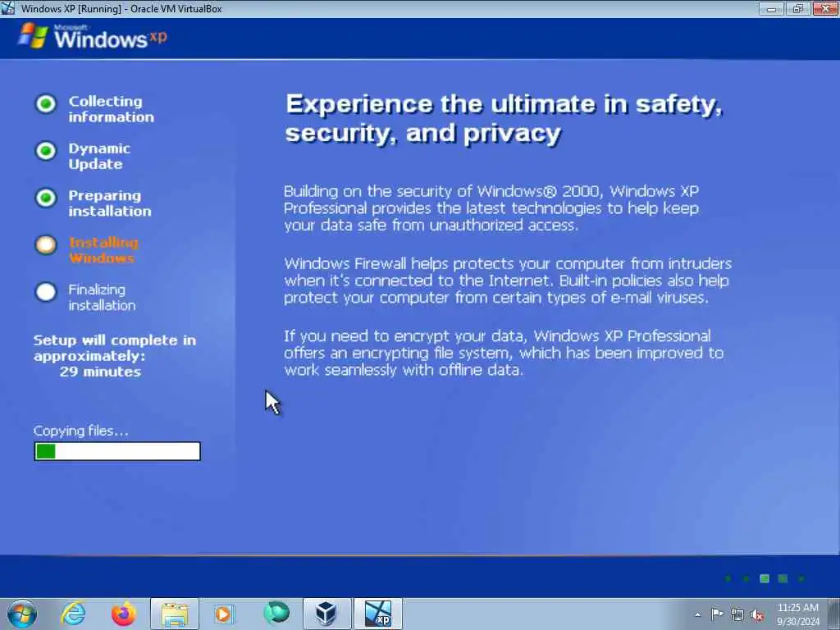Launch Internet Explorer from the taskbar

coord(73,614)
